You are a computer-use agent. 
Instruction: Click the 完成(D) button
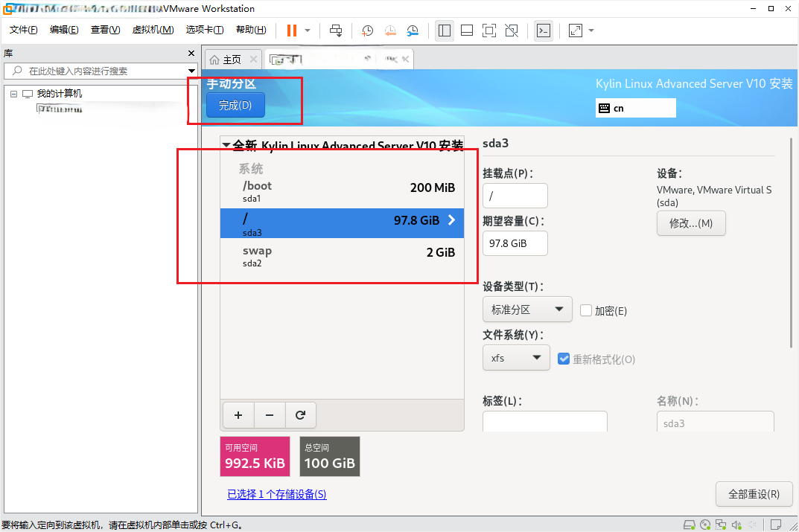(x=235, y=106)
